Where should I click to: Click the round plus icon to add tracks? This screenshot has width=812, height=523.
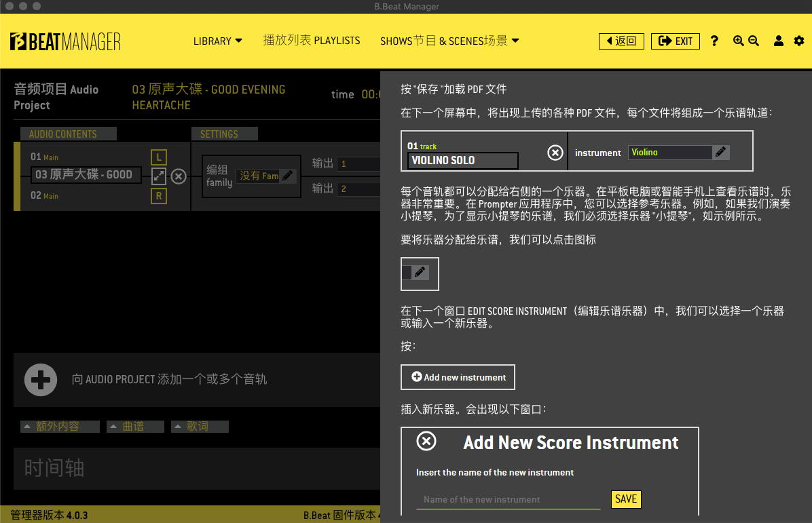point(40,380)
